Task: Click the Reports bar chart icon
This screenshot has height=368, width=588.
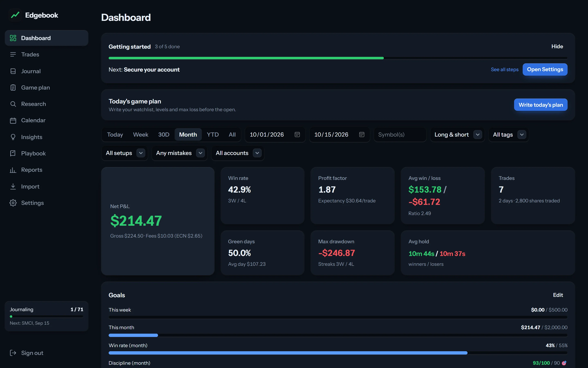Action: [13, 170]
